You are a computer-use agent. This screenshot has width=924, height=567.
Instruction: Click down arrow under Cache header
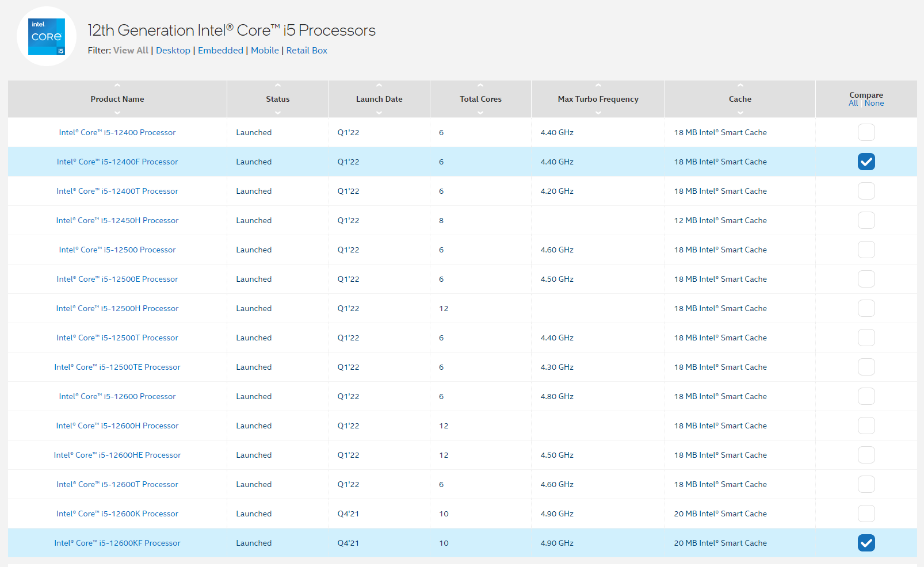click(740, 113)
